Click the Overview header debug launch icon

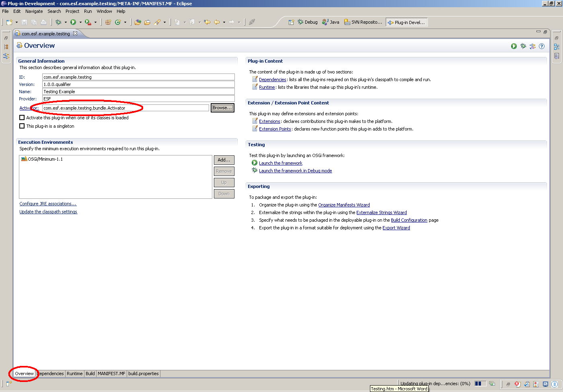point(523,46)
